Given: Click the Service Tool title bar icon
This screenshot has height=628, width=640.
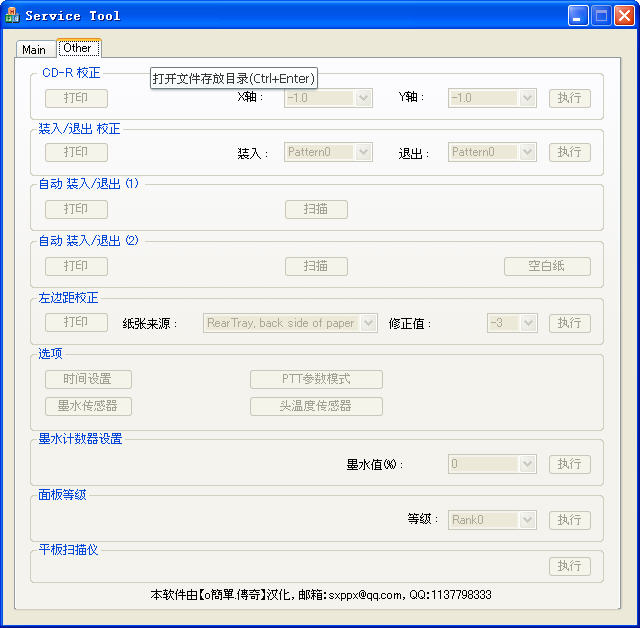Looking at the screenshot, I should (13, 15).
